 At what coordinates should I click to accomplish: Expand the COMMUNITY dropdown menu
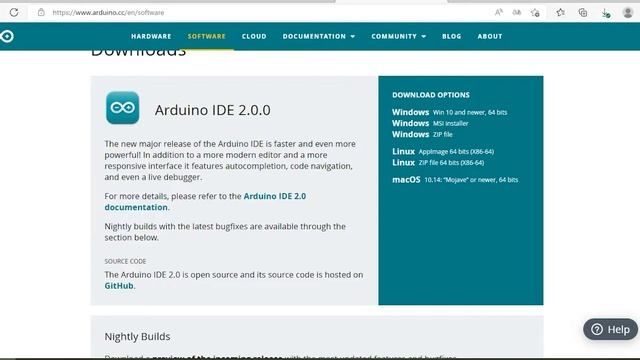398,36
